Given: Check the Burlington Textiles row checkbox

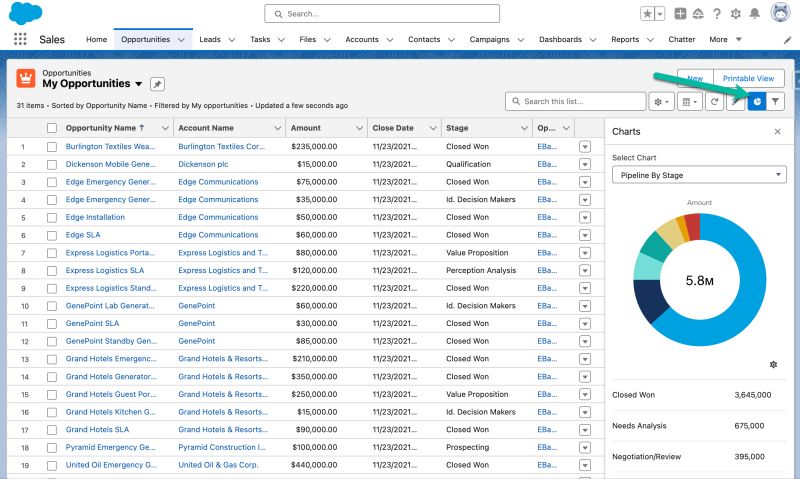Looking at the screenshot, I should pos(52,147).
